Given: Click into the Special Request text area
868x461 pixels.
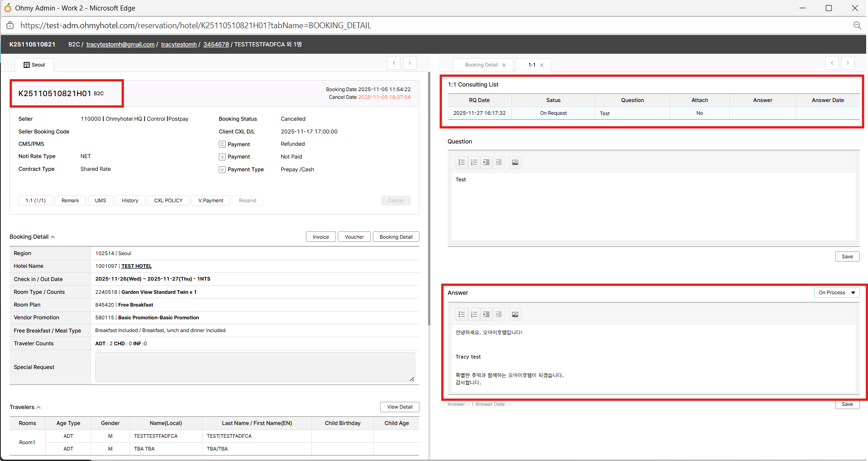Looking at the screenshot, I should (x=255, y=367).
